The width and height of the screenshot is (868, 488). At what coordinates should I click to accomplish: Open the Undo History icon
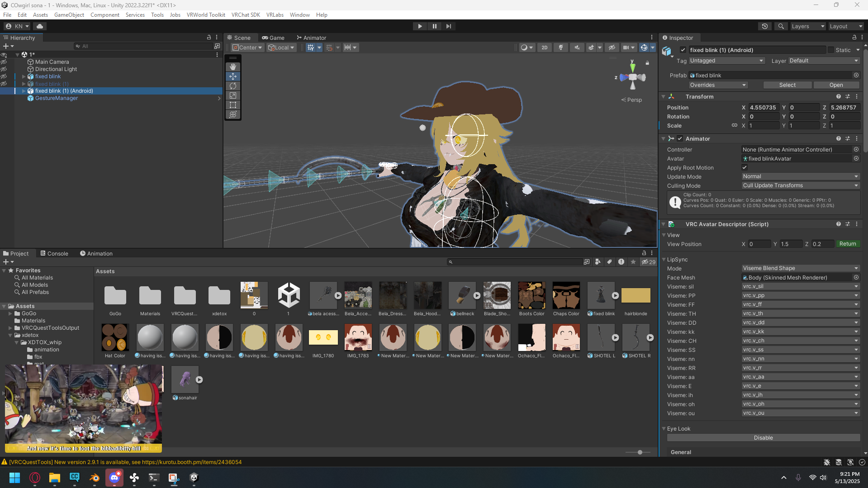coord(765,26)
